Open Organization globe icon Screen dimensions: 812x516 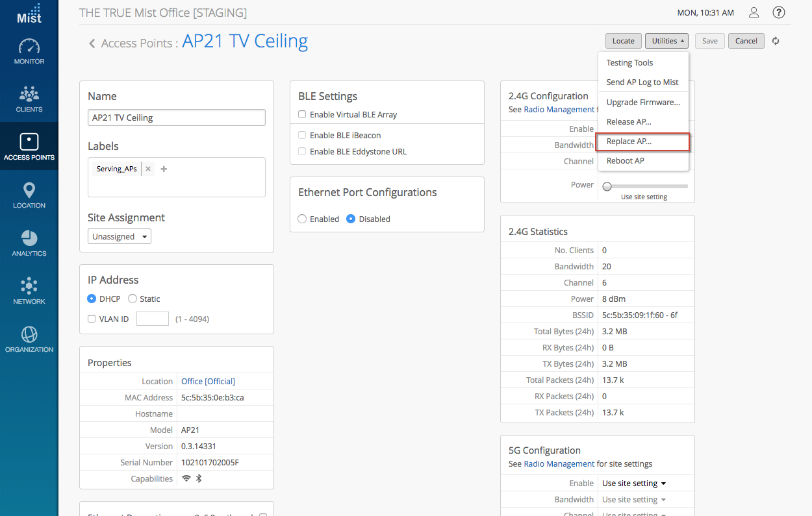pos(29,339)
